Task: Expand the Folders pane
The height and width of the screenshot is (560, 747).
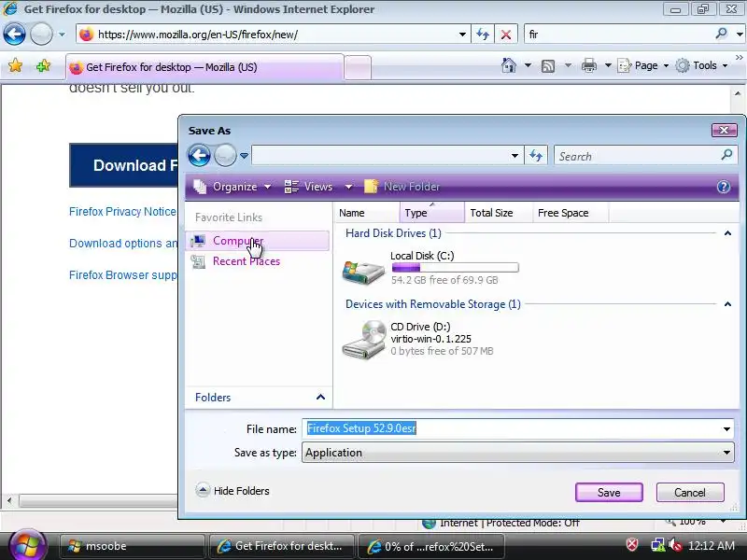Action: point(260,398)
